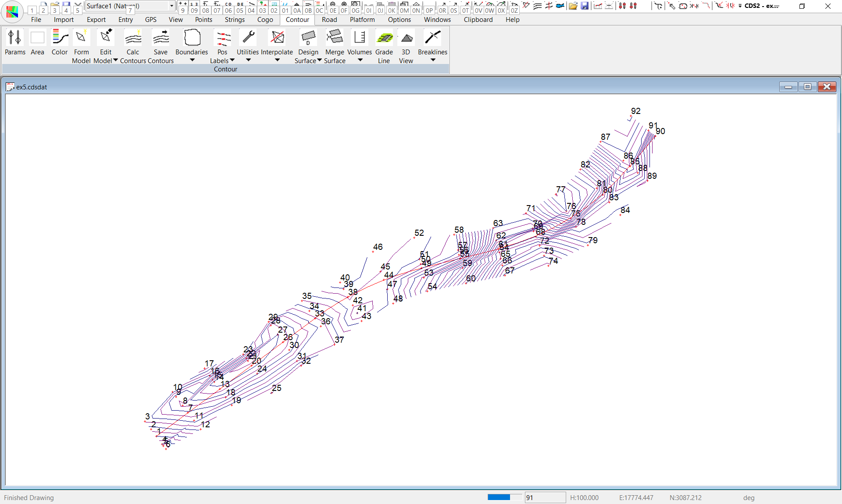The height and width of the screenshot is (504, 842).
Task: Expand the Volumes dropdown arrow
Action: click(360, 60)
